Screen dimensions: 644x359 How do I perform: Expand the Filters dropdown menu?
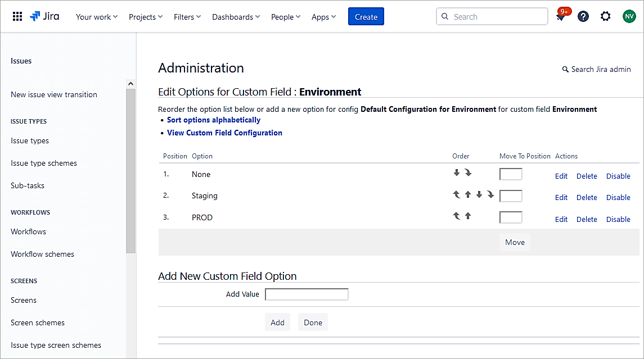pyautogui.click(x=187, y=17)
